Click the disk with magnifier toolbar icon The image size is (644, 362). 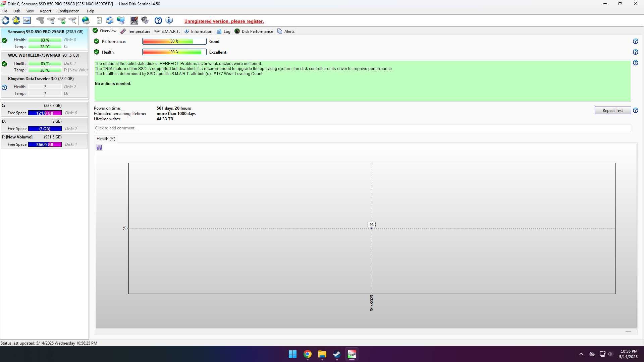(72, 21)
